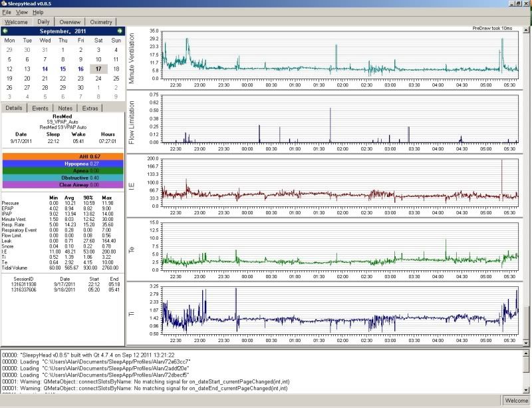Click the log panel scroll-up arrow
Screen dimensions: 532x408
pos(526,353)
